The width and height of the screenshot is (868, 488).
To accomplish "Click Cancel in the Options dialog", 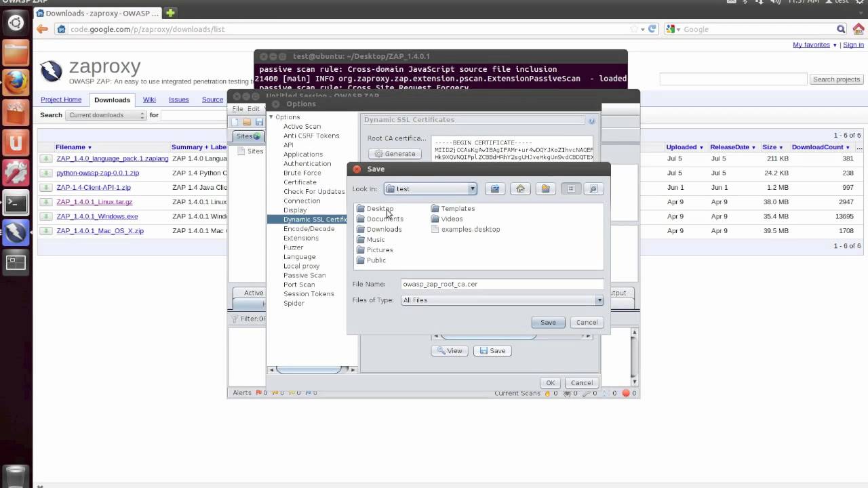I will (581, 383).
